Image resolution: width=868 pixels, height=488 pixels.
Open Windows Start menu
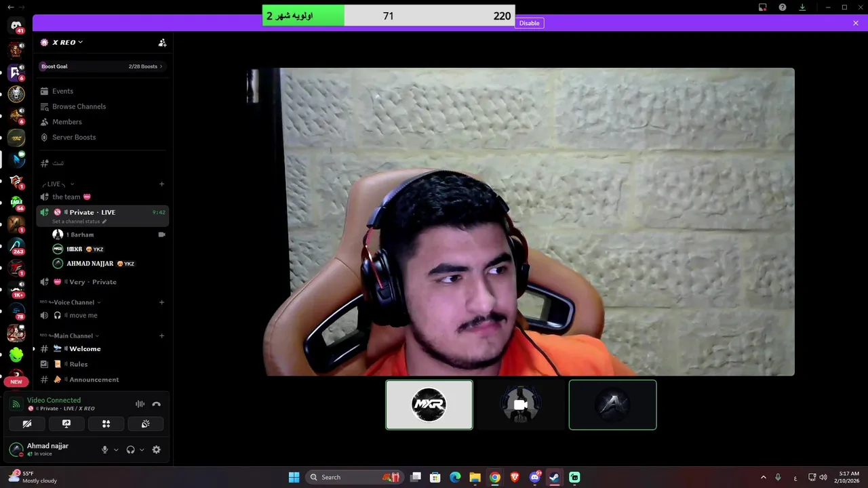(294, 477)
